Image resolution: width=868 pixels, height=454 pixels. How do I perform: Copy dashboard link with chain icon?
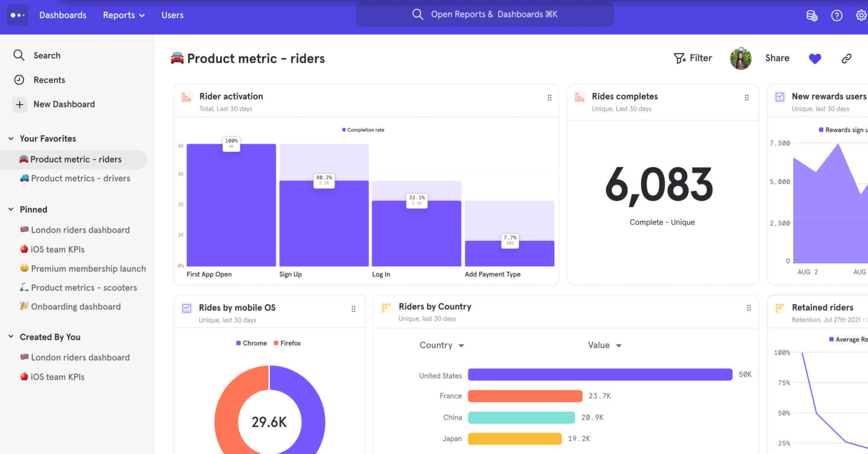846,59
